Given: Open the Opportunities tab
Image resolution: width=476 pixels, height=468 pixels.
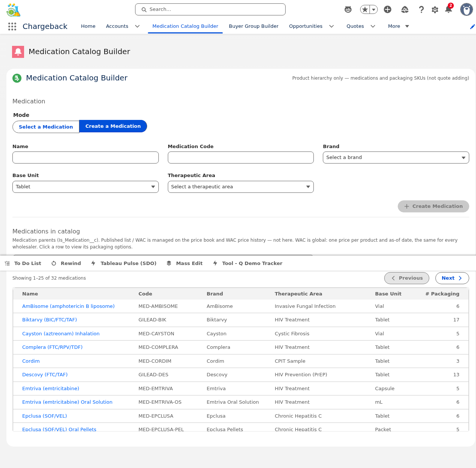Looking at the screenshot, I should click(x=306, y=26).
